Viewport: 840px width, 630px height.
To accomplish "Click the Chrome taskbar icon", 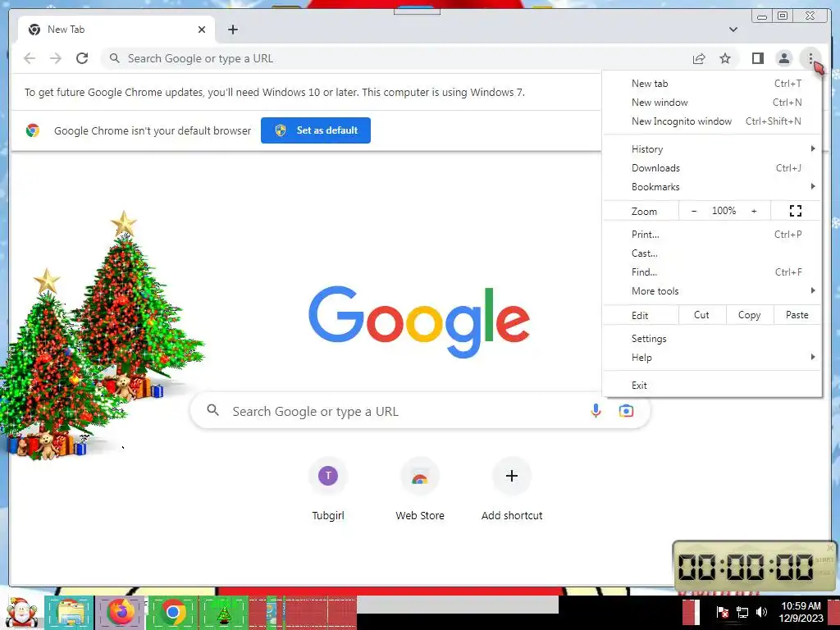I will pos(172,612).
